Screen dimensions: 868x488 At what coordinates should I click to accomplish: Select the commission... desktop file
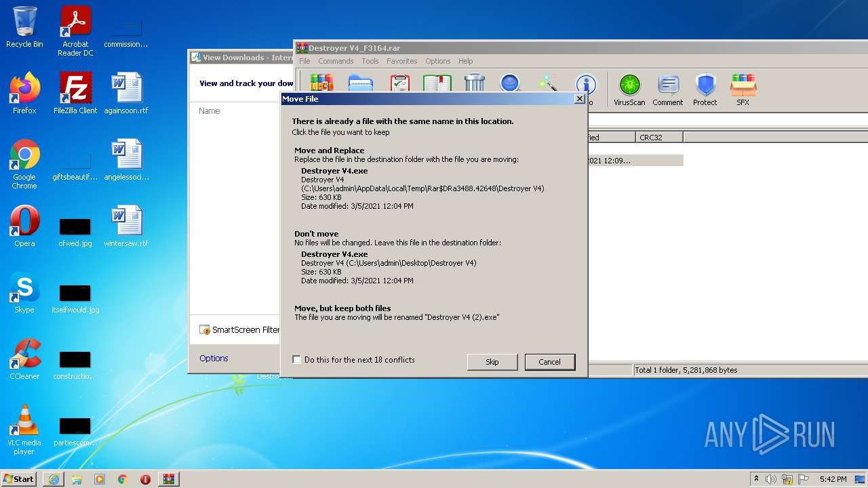pyautogui.click(x=126, y=31)
